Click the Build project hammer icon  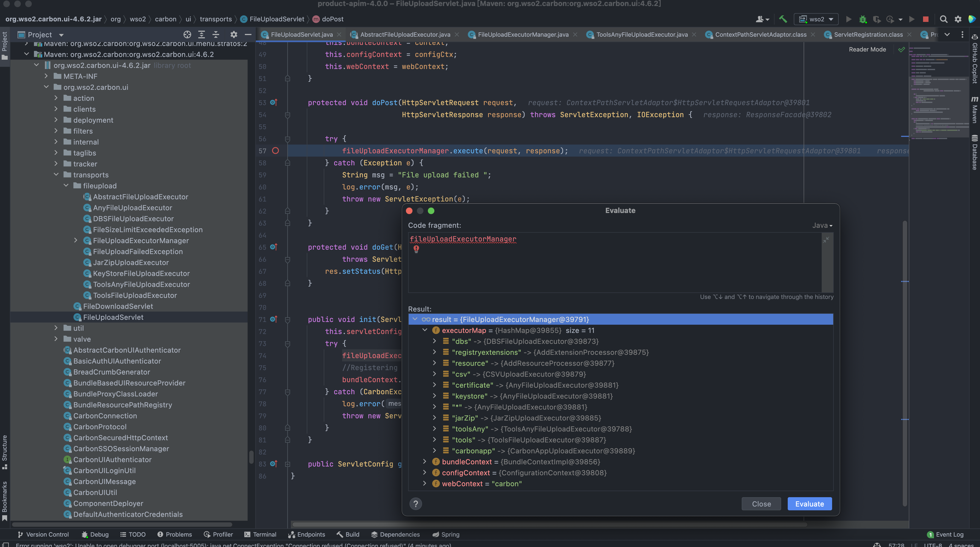(x=783, y=19)
